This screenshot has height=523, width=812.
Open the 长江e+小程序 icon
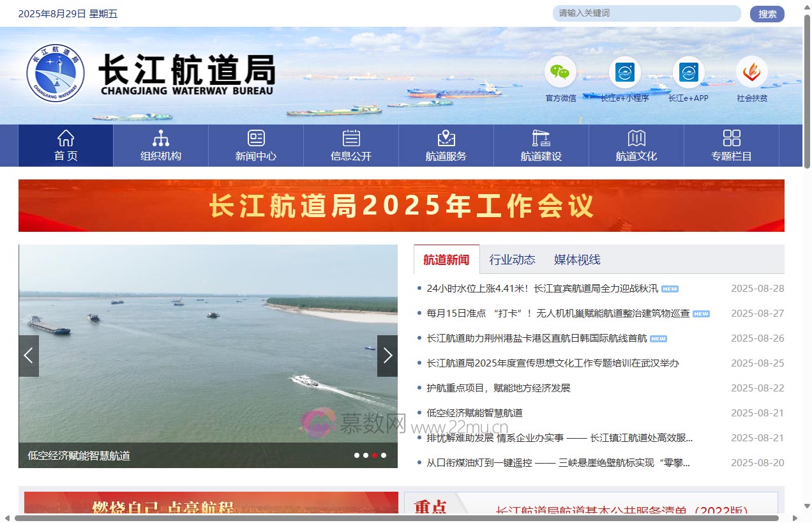tap(624, 72)
